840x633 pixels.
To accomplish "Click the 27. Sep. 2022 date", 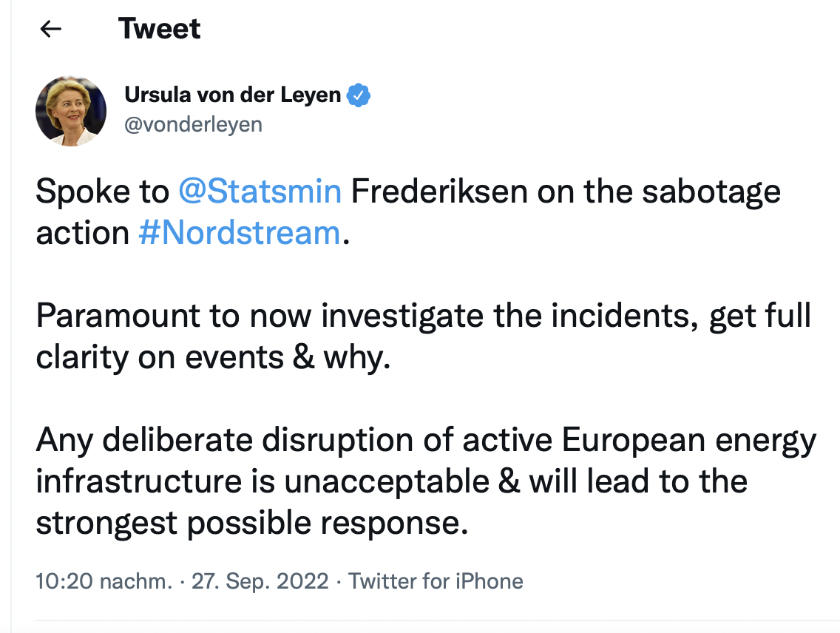I will coord(260,581).
